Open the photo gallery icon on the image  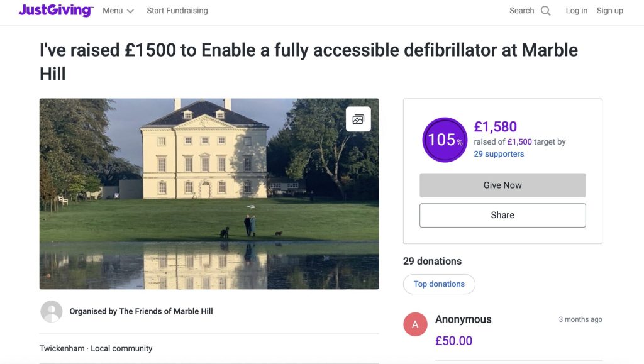pos(358,118)
